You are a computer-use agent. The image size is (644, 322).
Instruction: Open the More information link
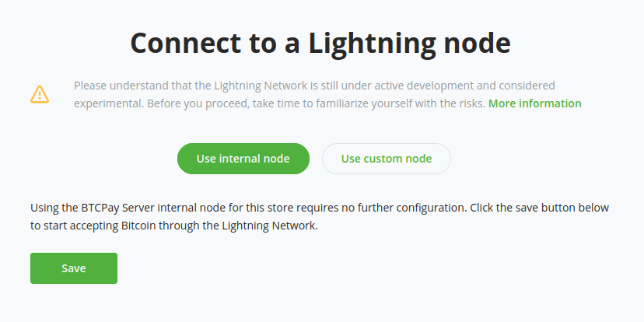point(534,103)
